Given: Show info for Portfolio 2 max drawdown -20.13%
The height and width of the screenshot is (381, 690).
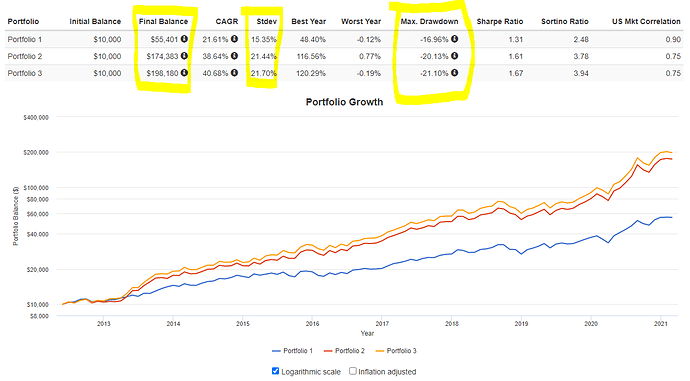Looking at the screenshot, I should coord(454,56).
